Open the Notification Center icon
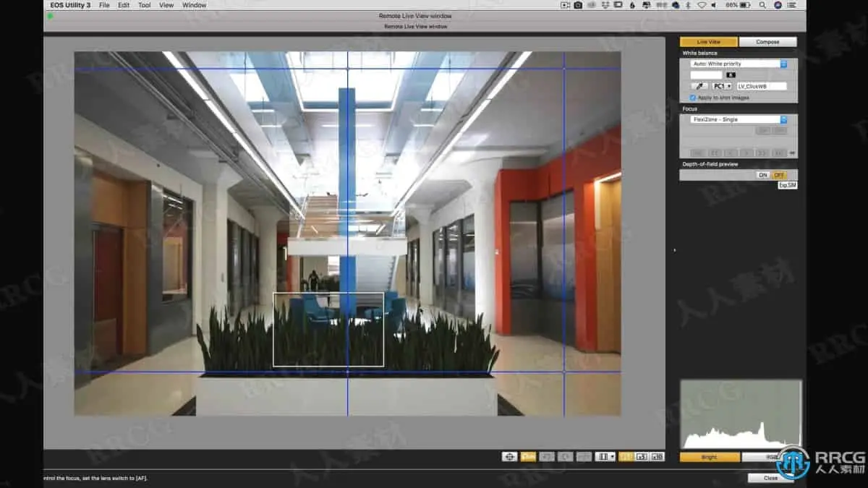The height and width of the screenshot is (488, 868). click(791, 5)
